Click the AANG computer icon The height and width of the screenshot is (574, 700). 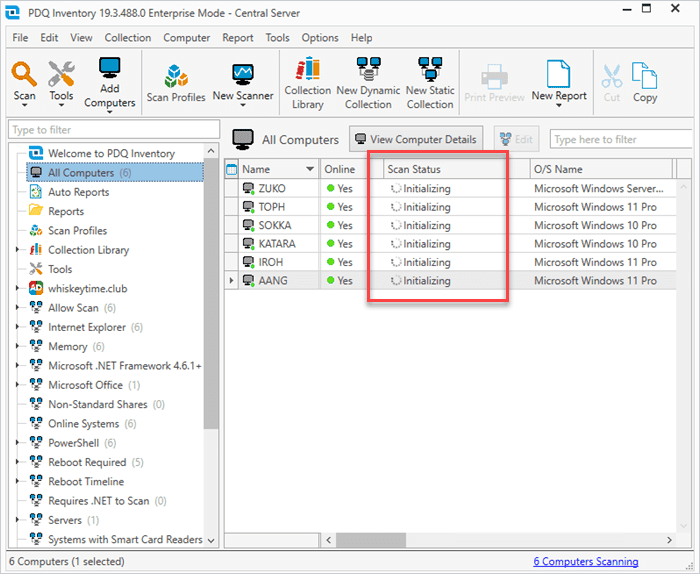point(249,280)
